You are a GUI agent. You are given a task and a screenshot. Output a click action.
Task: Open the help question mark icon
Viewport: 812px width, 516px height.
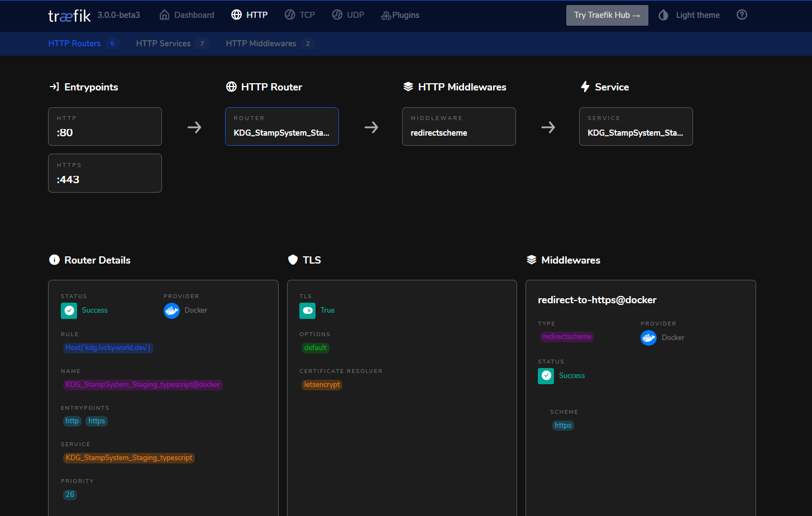pos(742,15)
